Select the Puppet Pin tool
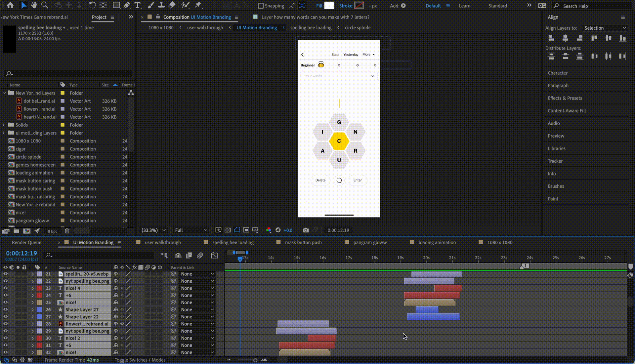Image resolution: width=635 pixels, height=364 pixels. point(198,5)
